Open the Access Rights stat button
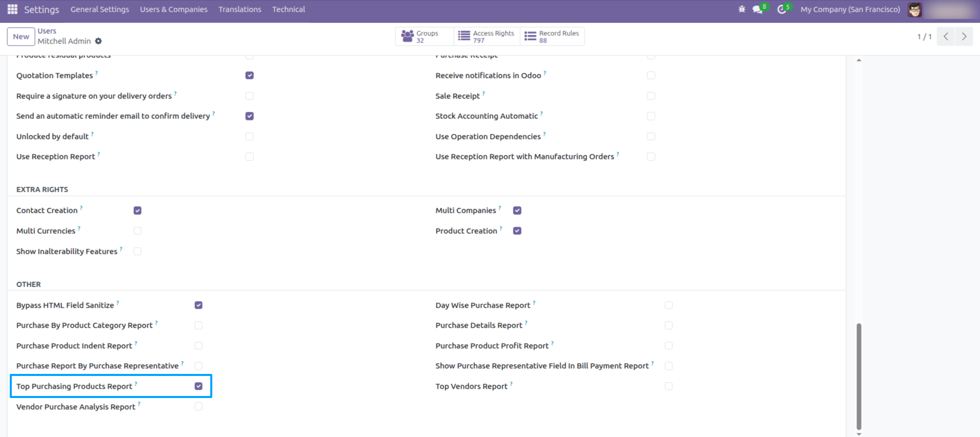Screen dimensions: 980x437 pos(487,36)
